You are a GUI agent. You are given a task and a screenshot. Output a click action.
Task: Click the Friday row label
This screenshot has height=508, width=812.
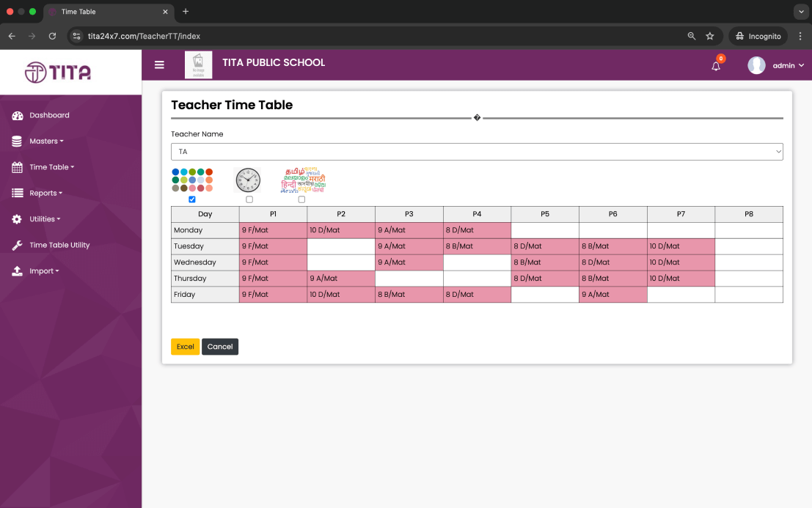point(205,295)
